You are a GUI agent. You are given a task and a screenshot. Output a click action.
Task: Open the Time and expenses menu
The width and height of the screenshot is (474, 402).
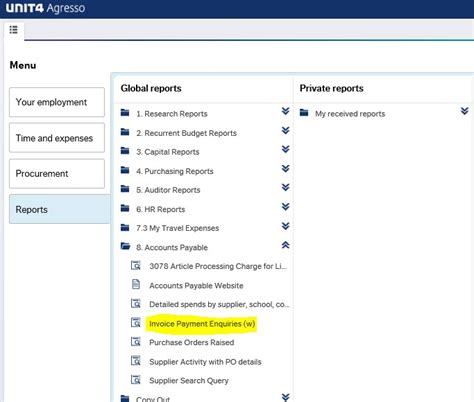point(57,138)
